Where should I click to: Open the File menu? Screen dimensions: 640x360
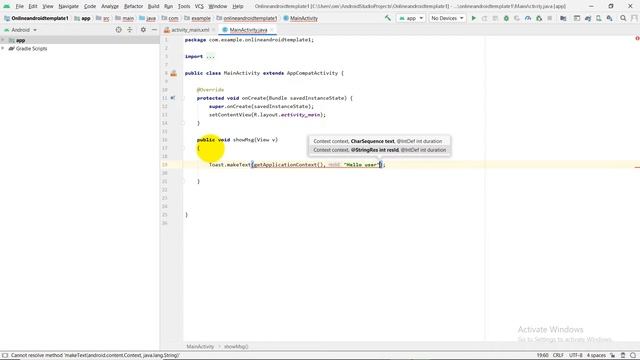click(x=19, y=6)
